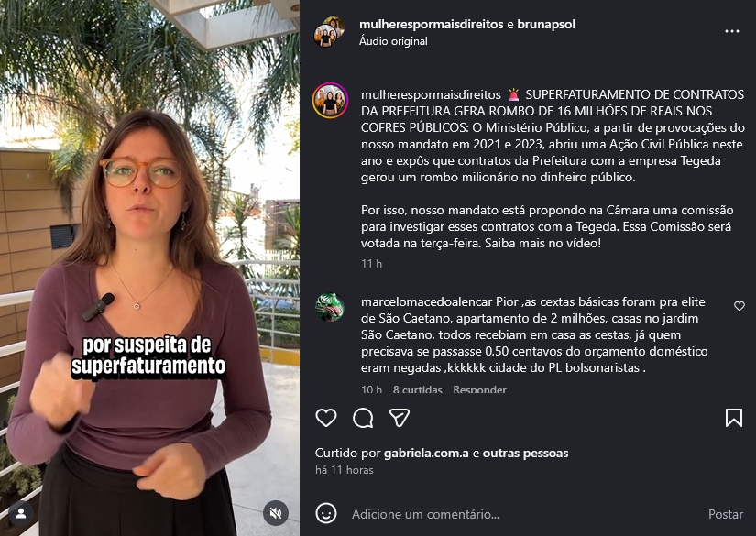
Task: Open marcelomacedoalencar's avatar picture
Action: coord(330,307)
